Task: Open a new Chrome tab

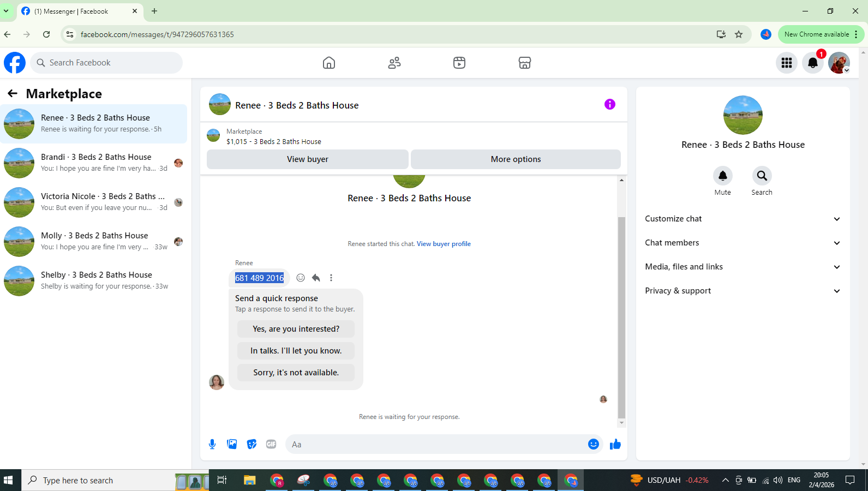Action: pyautogui.click(x=154, y=11)
